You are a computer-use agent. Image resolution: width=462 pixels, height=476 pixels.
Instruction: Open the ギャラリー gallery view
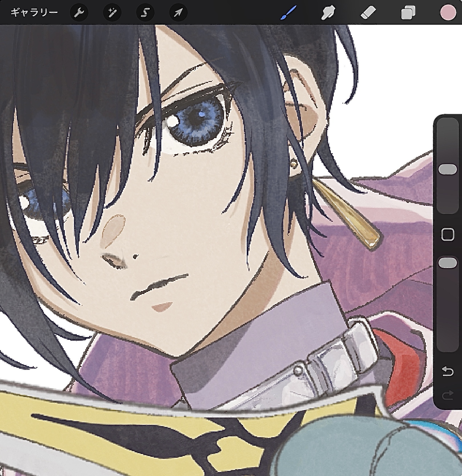pos(34,13)
